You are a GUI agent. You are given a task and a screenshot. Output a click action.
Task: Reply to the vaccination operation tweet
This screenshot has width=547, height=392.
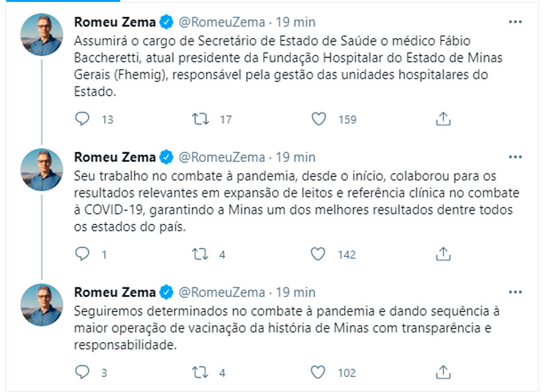pyautogui.click(x=82, y=373)
